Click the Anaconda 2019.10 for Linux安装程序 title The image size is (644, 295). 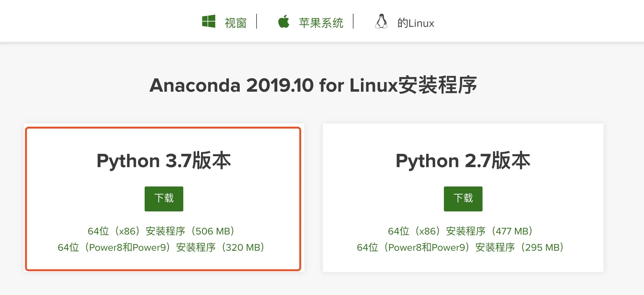313,85
